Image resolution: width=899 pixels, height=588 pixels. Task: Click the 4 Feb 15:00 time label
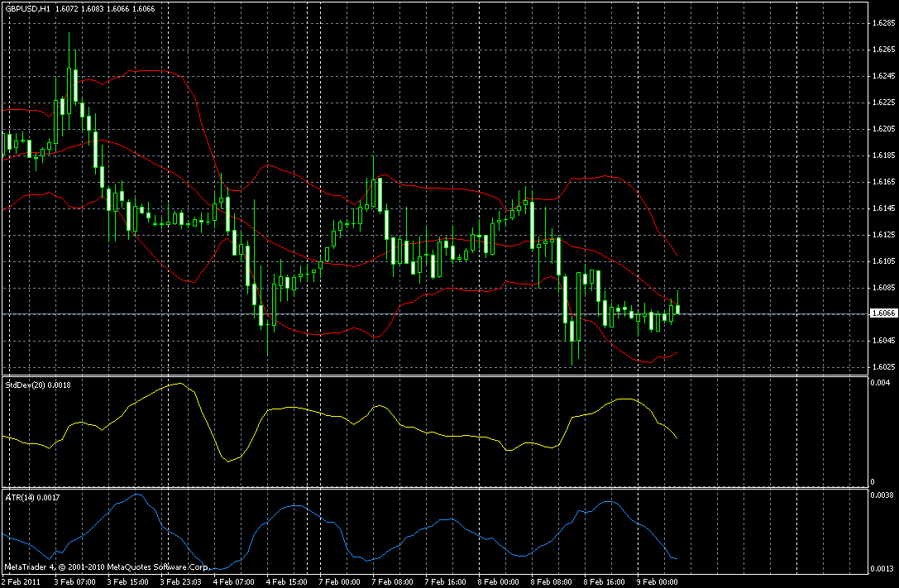pos(287,581)
